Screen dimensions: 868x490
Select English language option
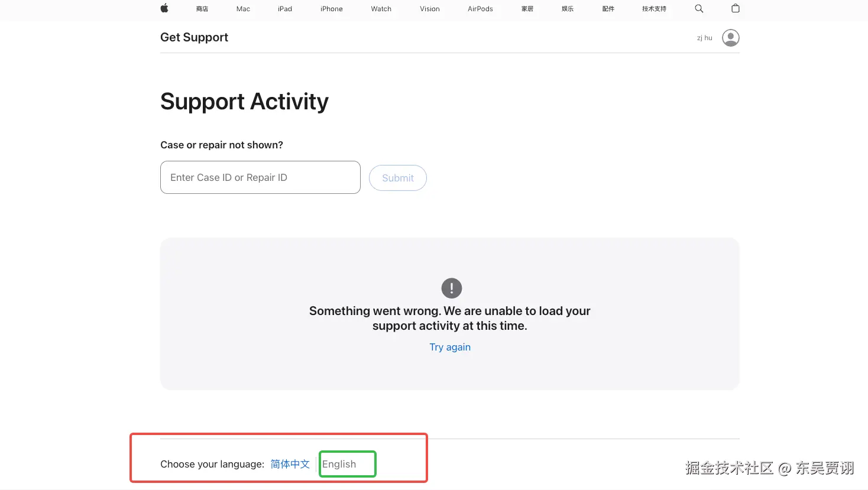click(339, 464)
